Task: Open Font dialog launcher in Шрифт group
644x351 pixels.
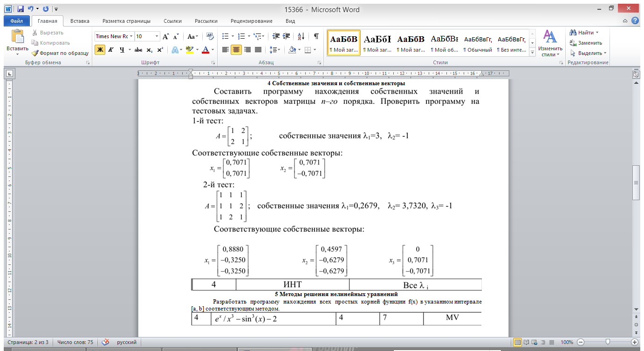Action: pyautogui.click(x=213, y=62)
